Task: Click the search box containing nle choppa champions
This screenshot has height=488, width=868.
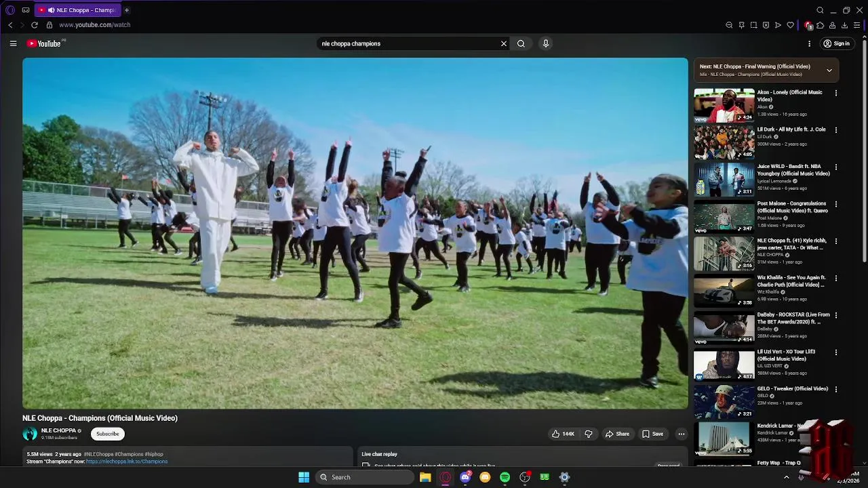Action: pyautogui.click(x=407, y=43)
